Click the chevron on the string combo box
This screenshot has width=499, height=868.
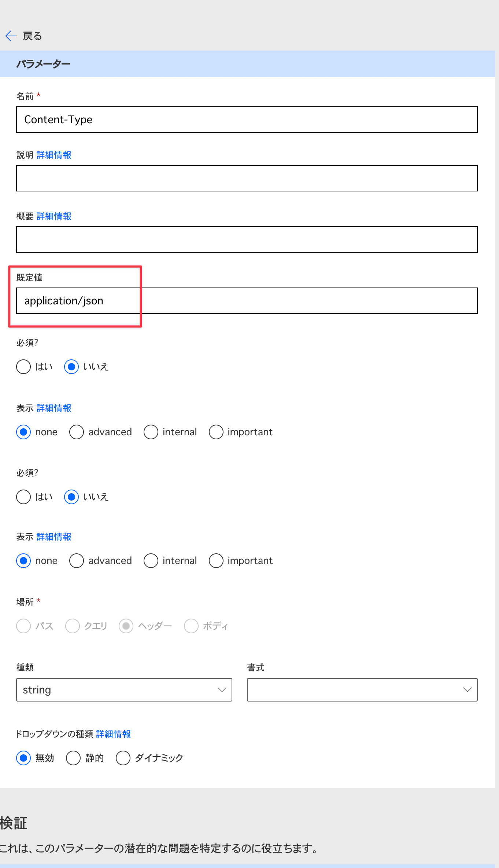[x=222, y=690]
